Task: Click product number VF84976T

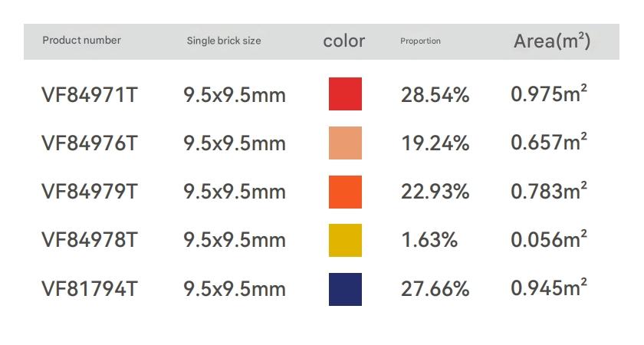Action: [x=90, y=143]
